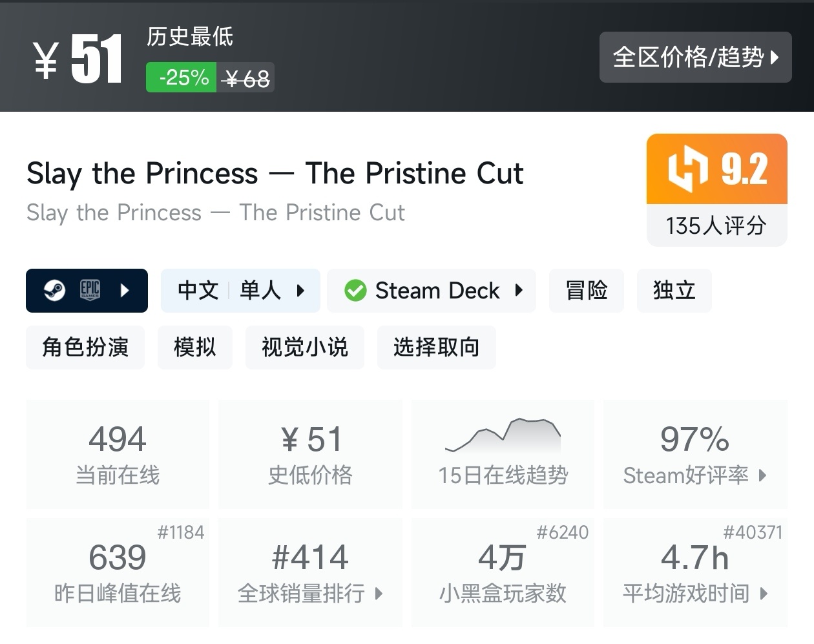Viewport: 814px width, 644px height.
Task: Open the 全球销量排行 sales ranking
Action: tap(310, 593)
